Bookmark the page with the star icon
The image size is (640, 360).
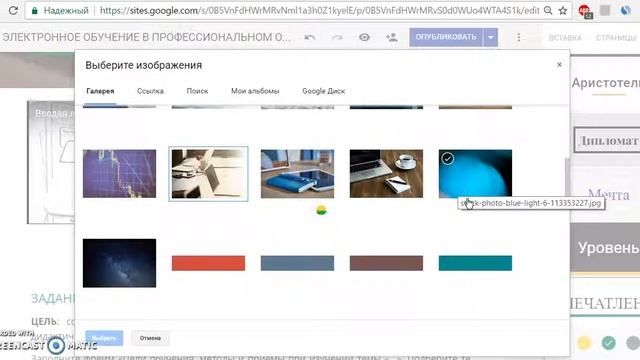[563, 11]
